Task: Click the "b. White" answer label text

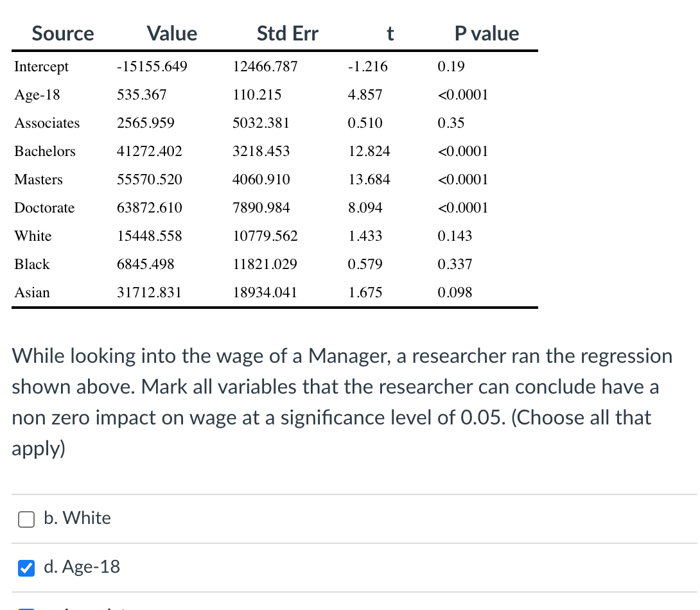Action: [x=77, y=518]
